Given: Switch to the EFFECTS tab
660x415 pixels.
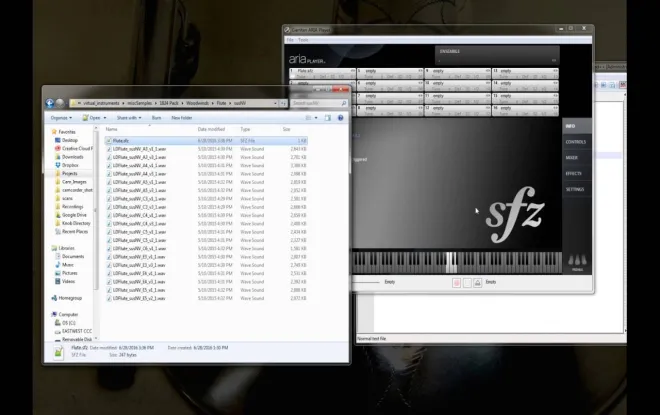Looking at the screenshot, I should click(576, 173).
